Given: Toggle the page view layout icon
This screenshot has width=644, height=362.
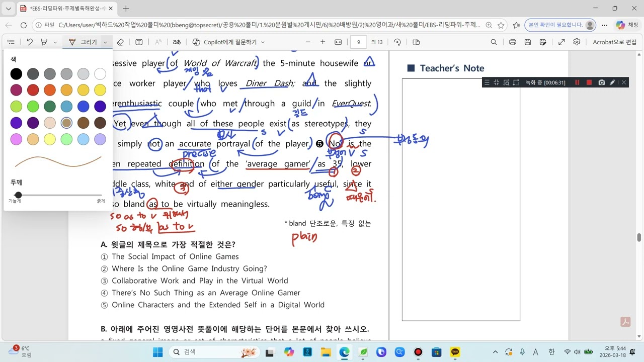Looking at the screenshot, I should coord(416,42).
